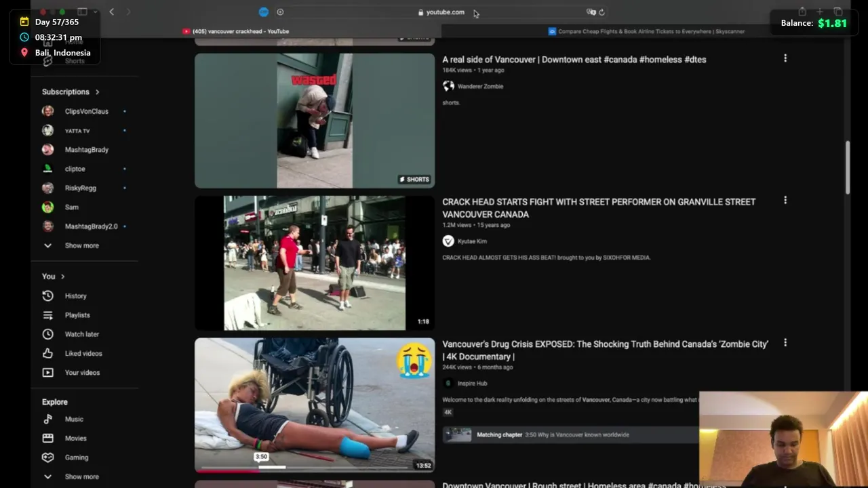Open Wanderer Zombie channel name link
The image size is (868, 488).
(480, 87)
